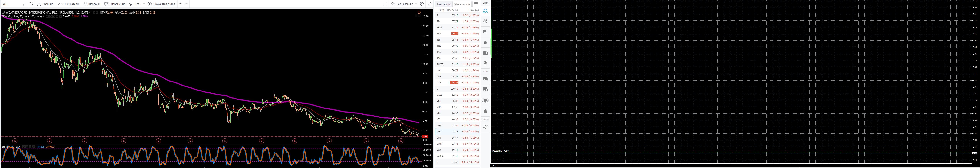This screenshot has width=980, height=168.
Task: Click the Compare (Сравнить) button
Action: pos(45,4)
